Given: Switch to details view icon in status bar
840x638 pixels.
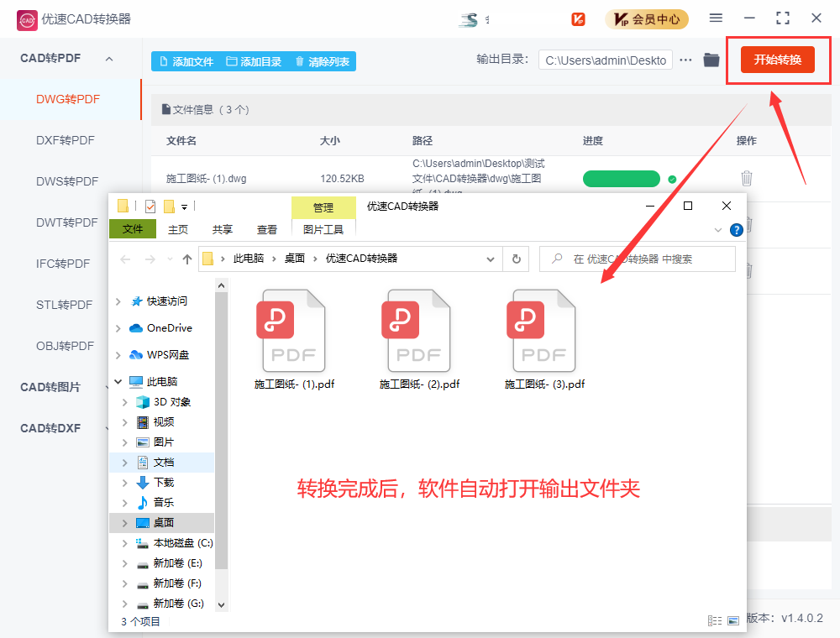Looking at the screenshot, I should click(715, 621).
